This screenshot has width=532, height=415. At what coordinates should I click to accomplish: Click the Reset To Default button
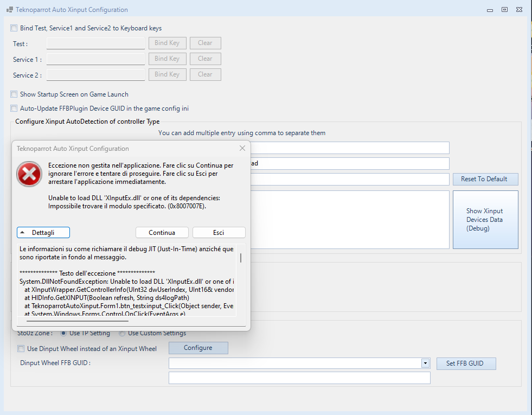[x=485, y=179]
